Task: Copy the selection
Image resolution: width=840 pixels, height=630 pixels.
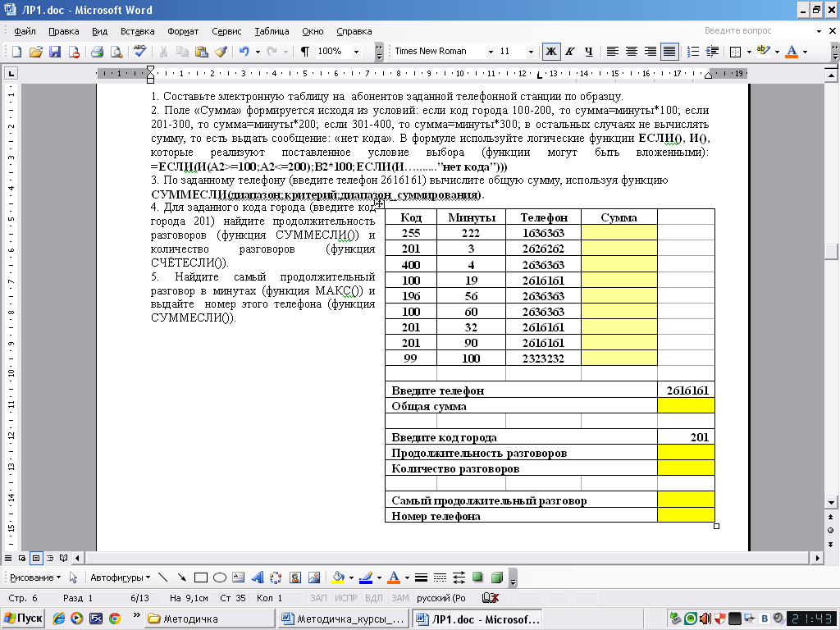Action: [x=182, y=52]
